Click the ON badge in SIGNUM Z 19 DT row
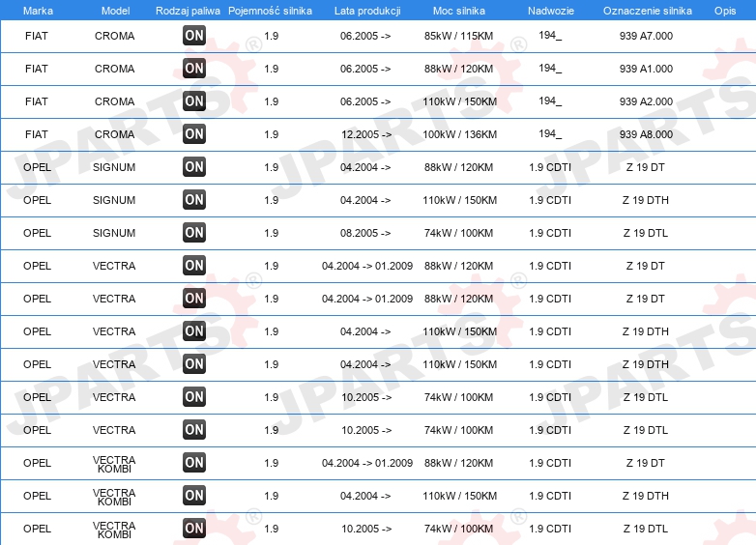 [x=194, y=167]
